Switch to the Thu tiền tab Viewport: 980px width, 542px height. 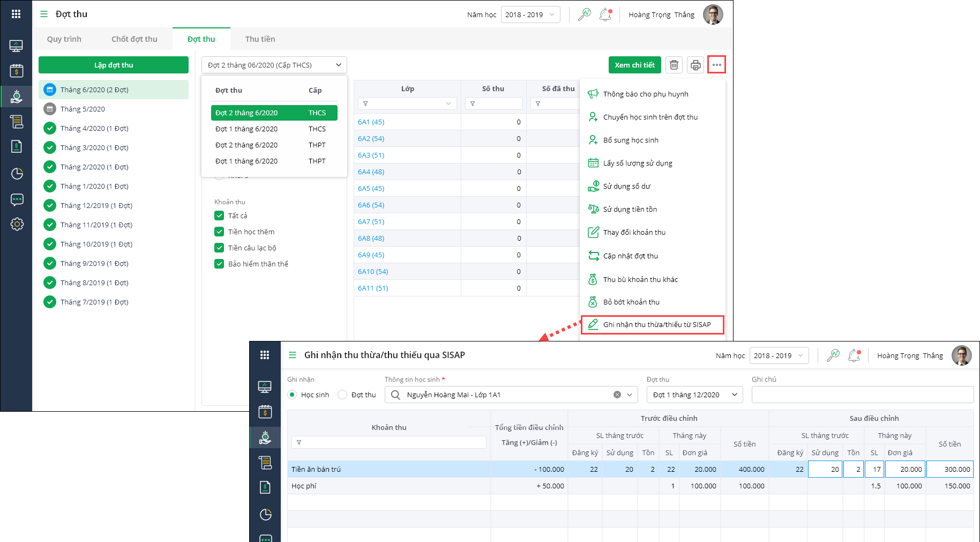pos(260,39)
